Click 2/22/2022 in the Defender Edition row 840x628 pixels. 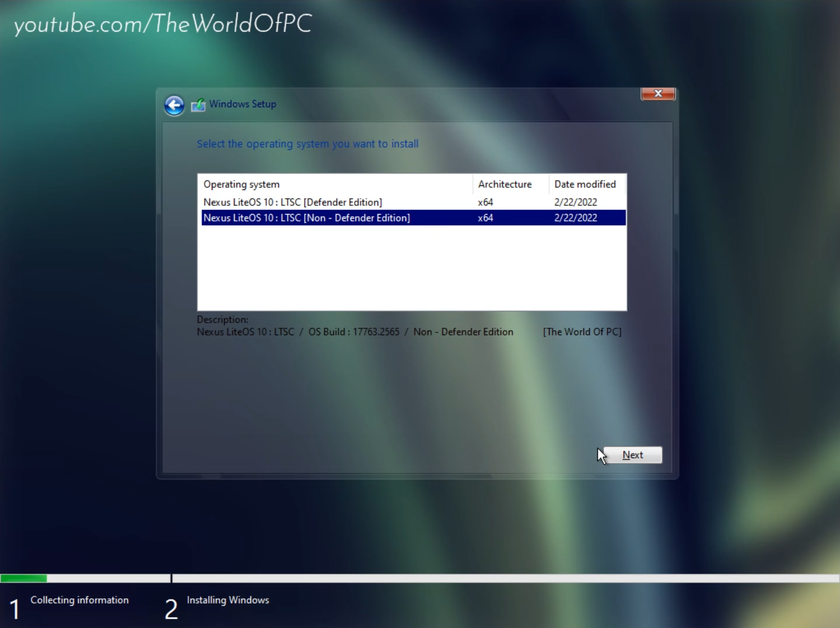click(x=576, y=202)
